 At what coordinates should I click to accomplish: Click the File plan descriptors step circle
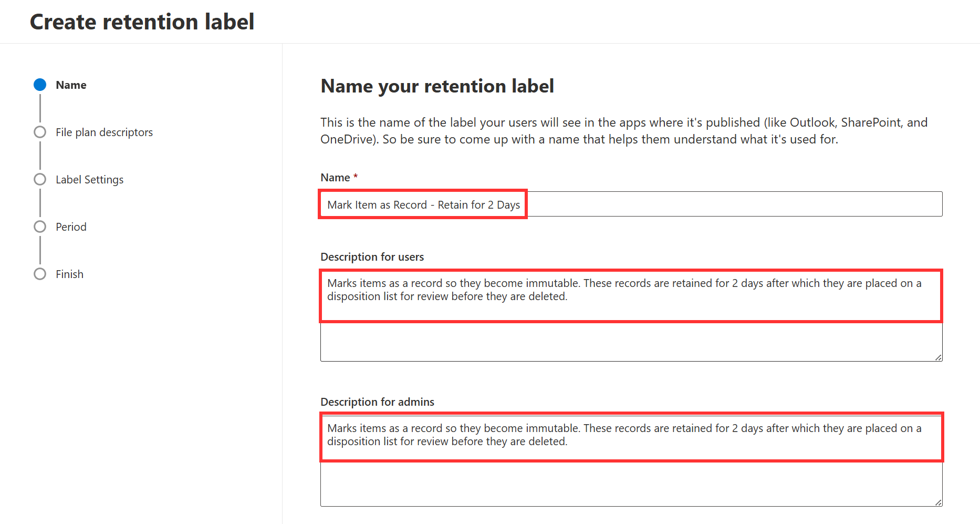pyautogui.click(x=40, y=132)
